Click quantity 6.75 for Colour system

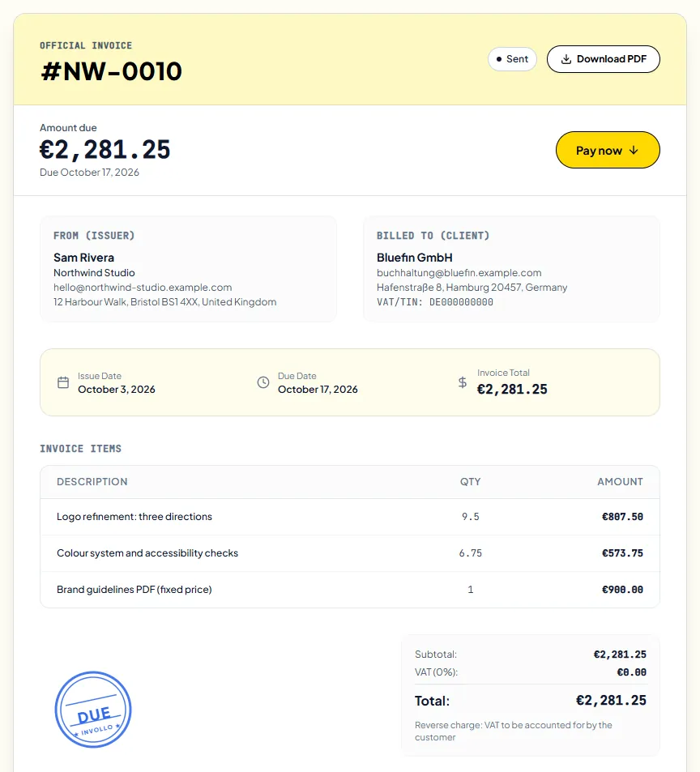click(x=470, y=553)
